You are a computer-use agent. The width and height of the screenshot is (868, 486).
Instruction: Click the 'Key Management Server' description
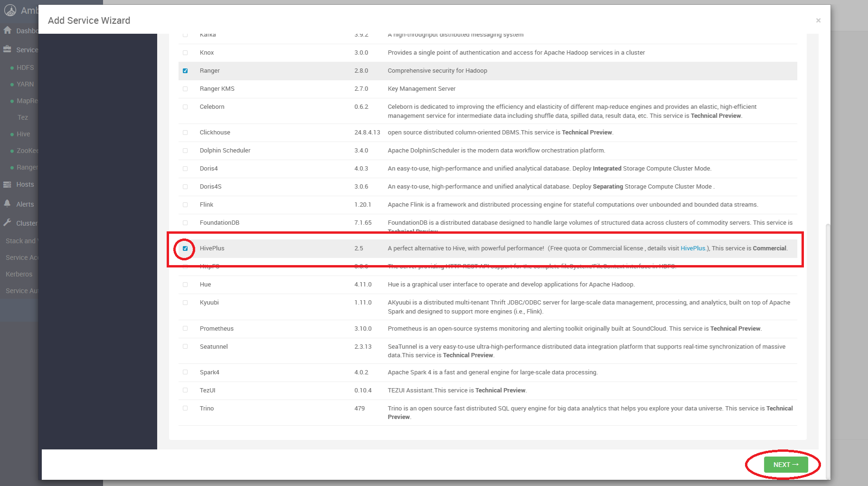click(x=422, y=89)
